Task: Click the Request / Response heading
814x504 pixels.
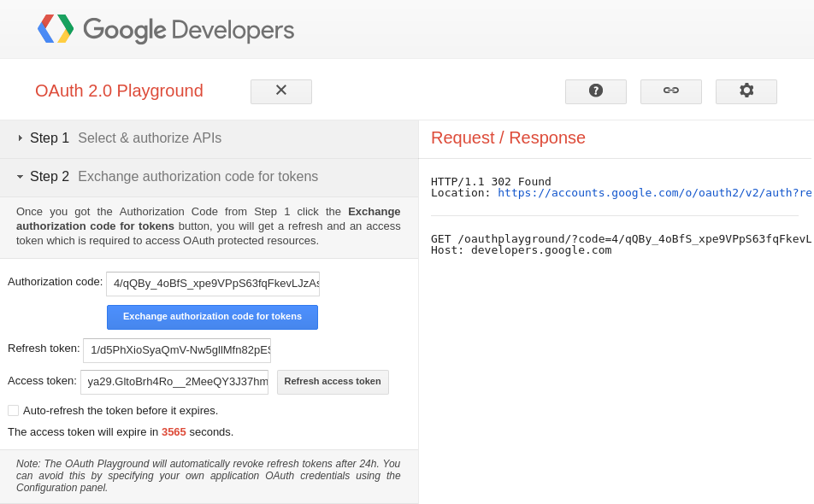Action: click(x=508, y=138)
